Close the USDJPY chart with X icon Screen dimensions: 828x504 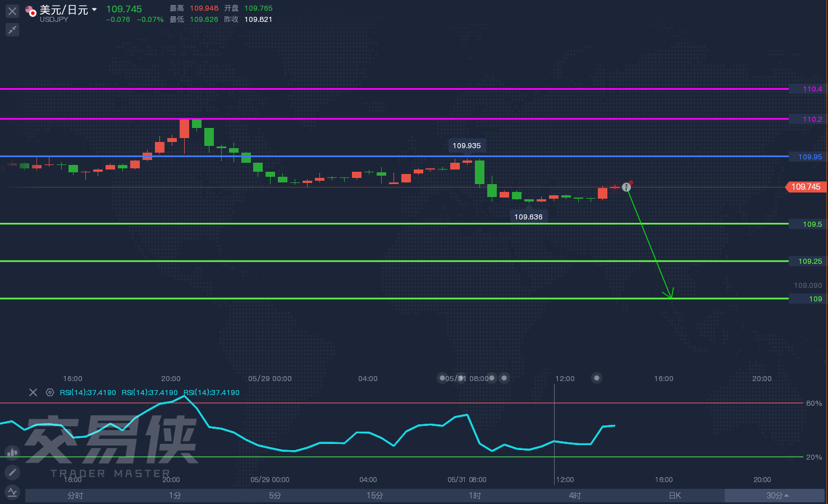(x=12, y=11)
